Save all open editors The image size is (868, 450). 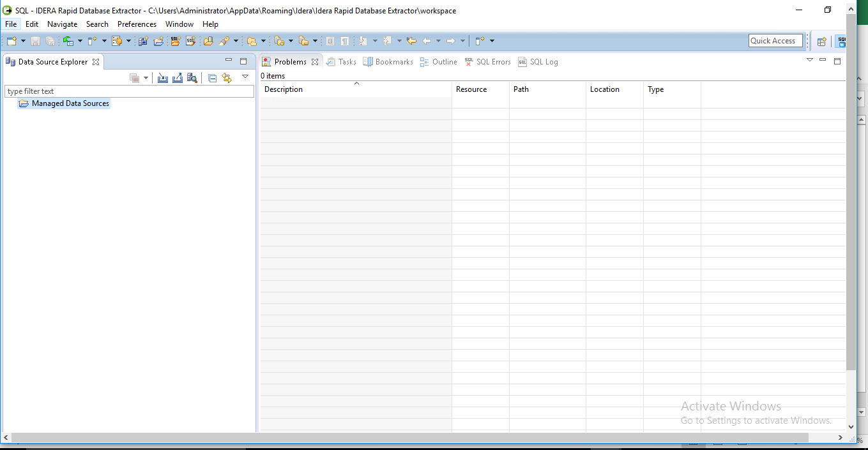[x=50, y=40]
